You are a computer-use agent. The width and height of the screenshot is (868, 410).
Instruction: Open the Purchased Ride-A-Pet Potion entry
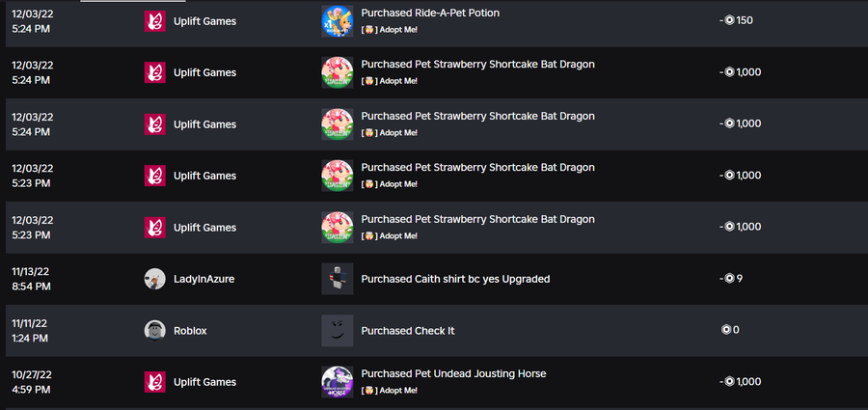point(430,13)
